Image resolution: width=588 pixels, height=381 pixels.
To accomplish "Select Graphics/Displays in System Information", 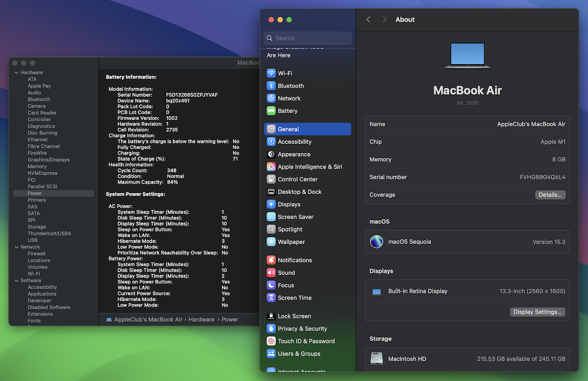I will (49, 160).
